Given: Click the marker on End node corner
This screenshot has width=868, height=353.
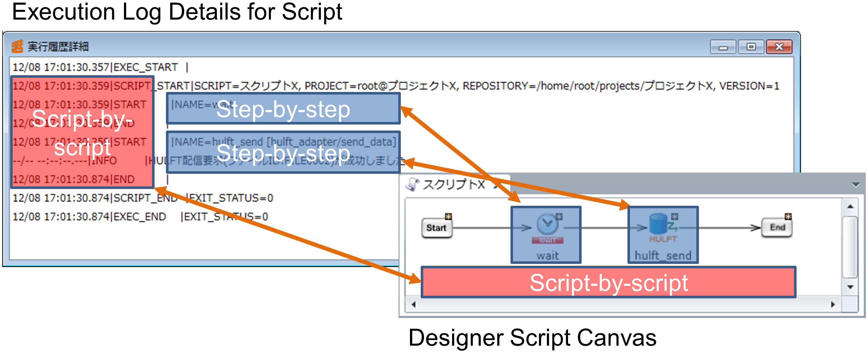Looking at the screenshot, I should tap(788, 216).
